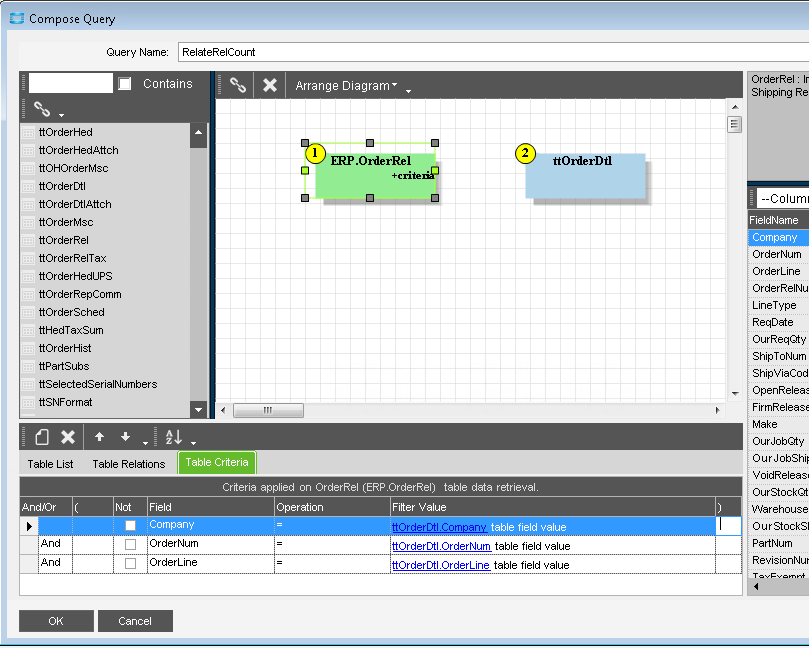The height and width of the screenshot is (648, 809).
Task: Toggle Not checkbox in Company criteria row
Action: click(x=131, y=525)
